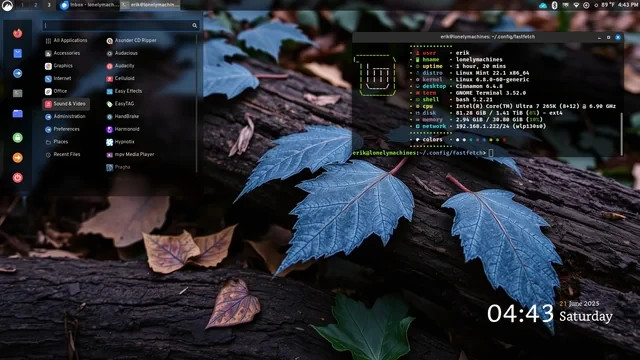Viewport: 640px width, 360px height.
Task: Click the green tray icon next to Bluetooth
Action: tap(565, 5)
